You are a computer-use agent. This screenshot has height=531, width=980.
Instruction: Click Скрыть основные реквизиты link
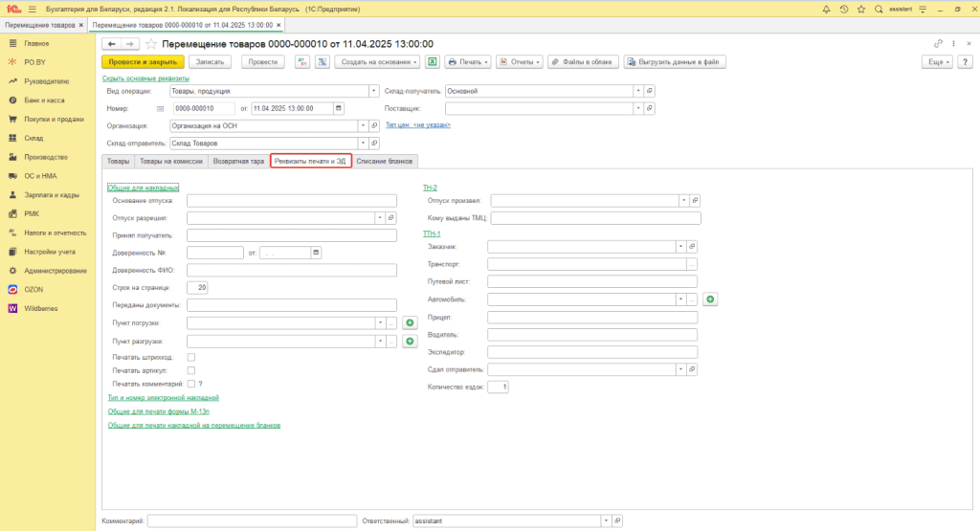coord(145,78)
